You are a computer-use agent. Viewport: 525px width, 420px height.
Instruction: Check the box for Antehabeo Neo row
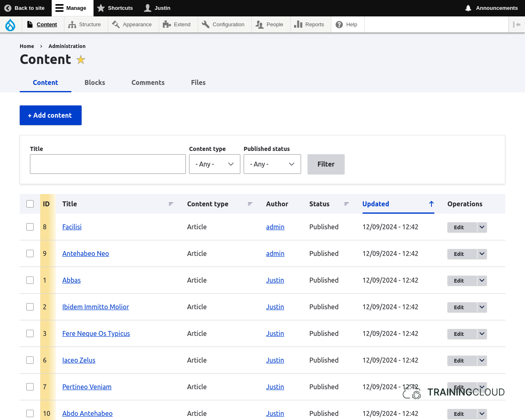(x=30, y=253)
